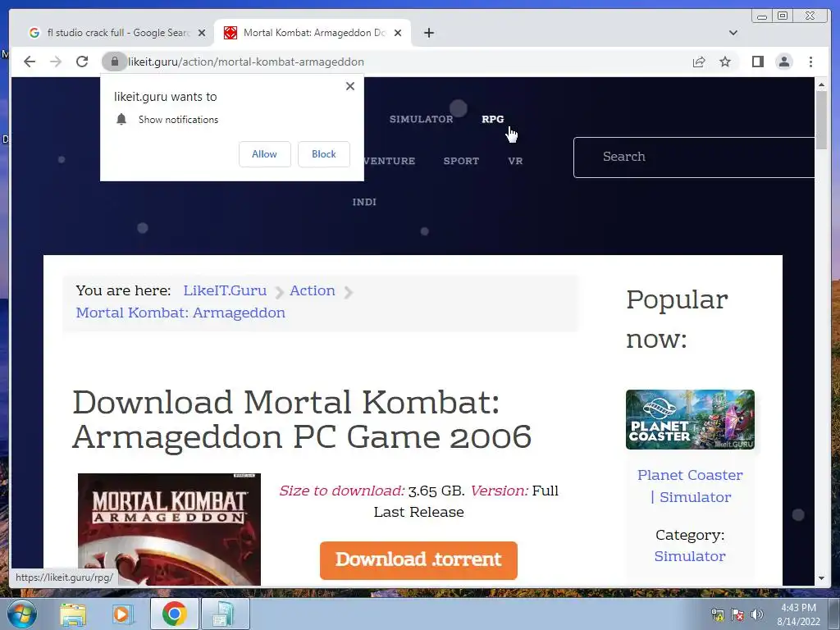The height and width of the screenshot is (630, 840).
Task: Click the volume speaker tray icon
Action: point(756,615)
